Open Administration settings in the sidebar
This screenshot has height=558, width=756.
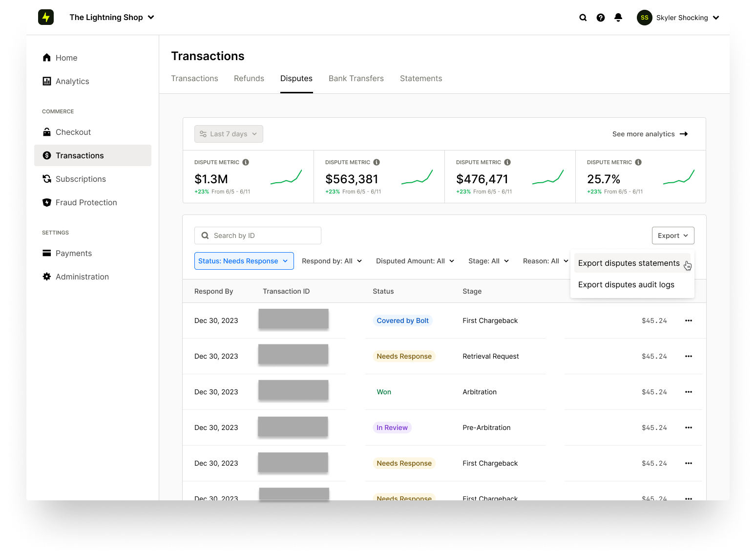(93, 277)
